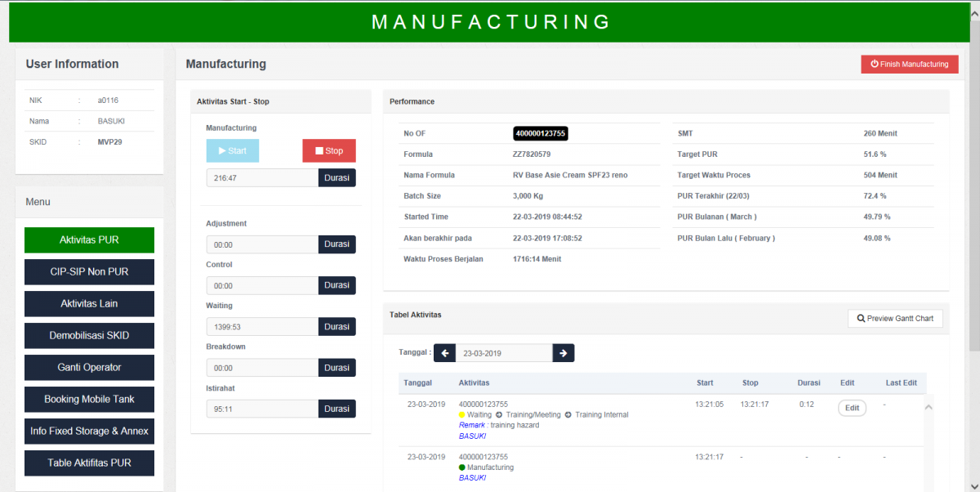The height and width of the screenshot is (492, 980).
Task: Go to previous date with left arrow
Action: (x=444, y=353)
